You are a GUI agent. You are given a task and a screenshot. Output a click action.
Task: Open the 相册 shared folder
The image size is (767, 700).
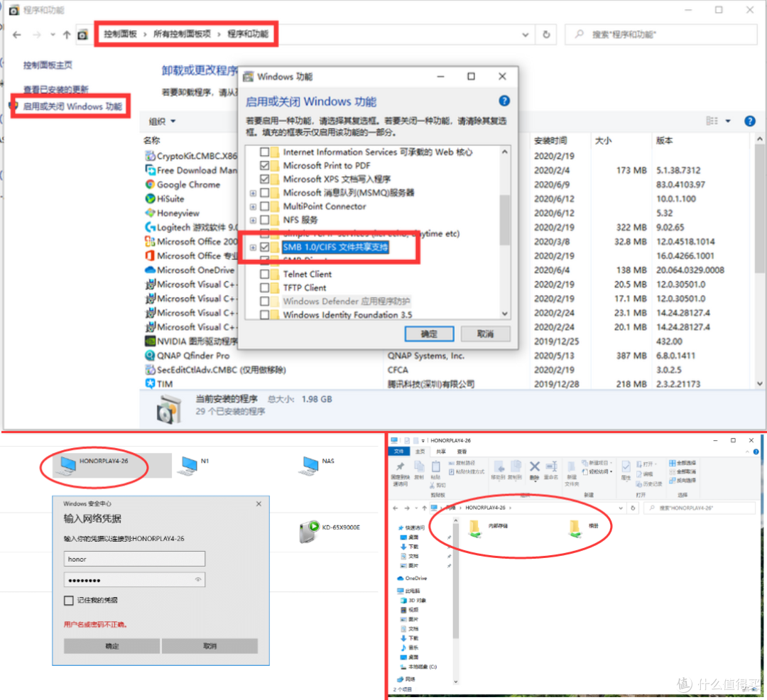click(583, 528)
